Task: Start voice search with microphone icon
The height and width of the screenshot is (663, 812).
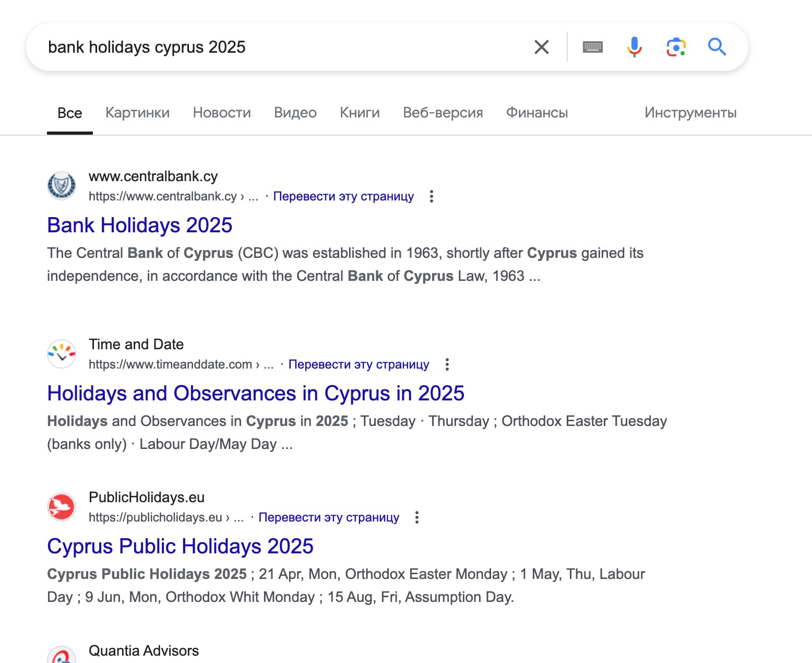Action: (x=634, y=47)
